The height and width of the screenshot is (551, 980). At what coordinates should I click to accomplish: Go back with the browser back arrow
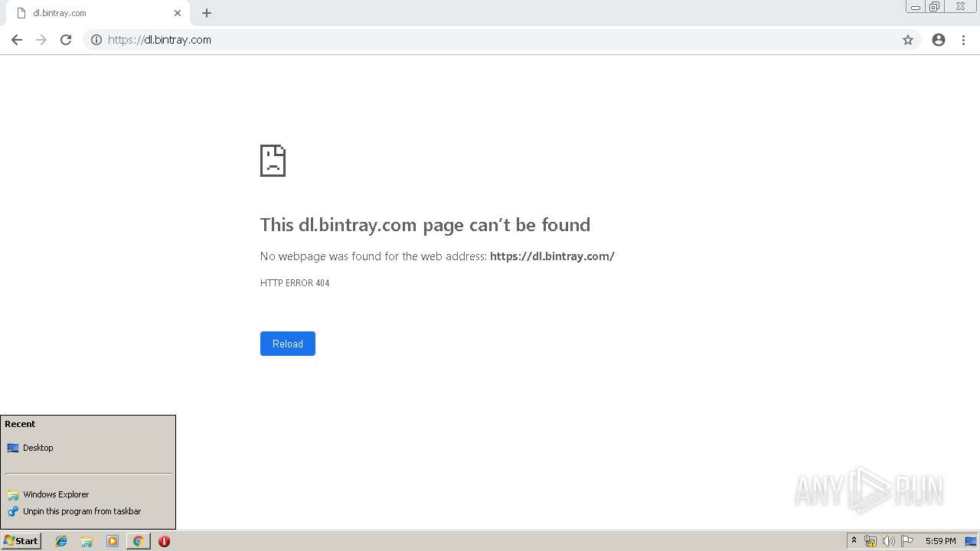tap(17, 40)
